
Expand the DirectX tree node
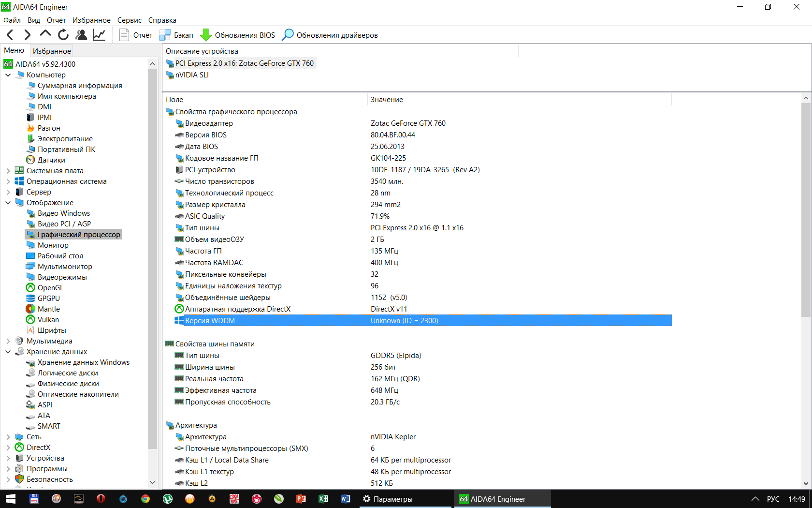pos(8,448)
